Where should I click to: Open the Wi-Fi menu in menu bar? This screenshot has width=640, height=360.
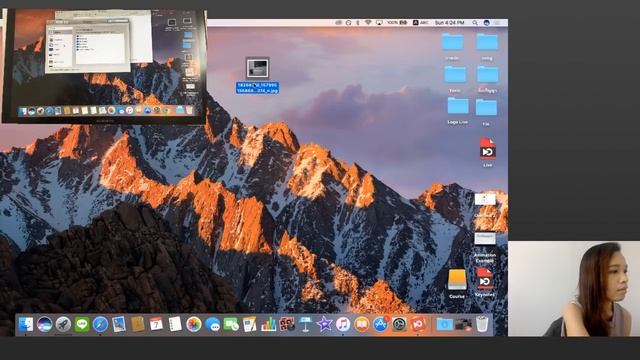pyautogui.click(x=368, y=23)
